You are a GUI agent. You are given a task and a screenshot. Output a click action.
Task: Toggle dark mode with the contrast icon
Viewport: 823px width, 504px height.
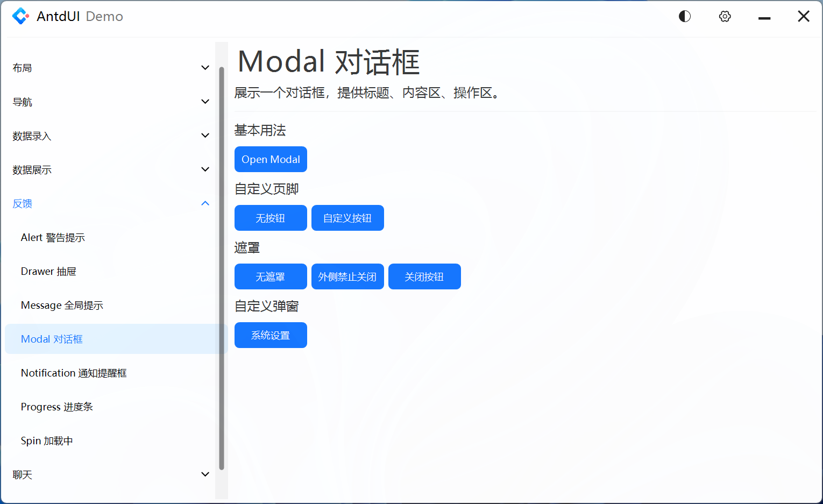(684, 16)
